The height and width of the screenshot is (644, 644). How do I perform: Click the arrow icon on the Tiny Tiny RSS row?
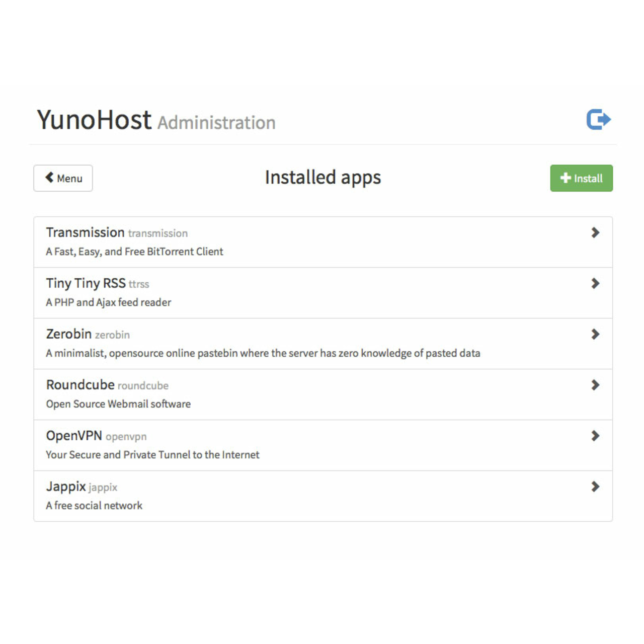tap(595, 283)
